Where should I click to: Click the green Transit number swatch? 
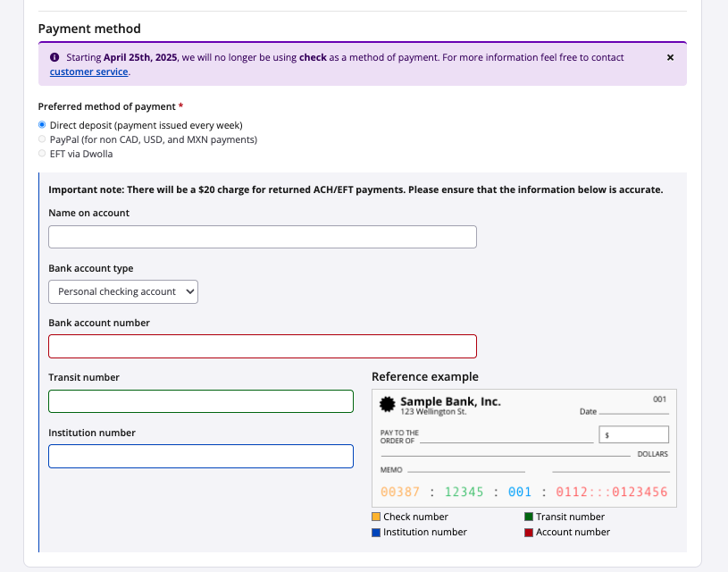pos(529,517)
